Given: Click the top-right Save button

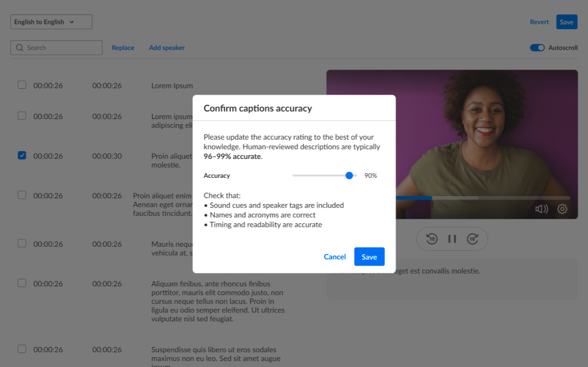Looking at the screenshot, I should [566, 22].
